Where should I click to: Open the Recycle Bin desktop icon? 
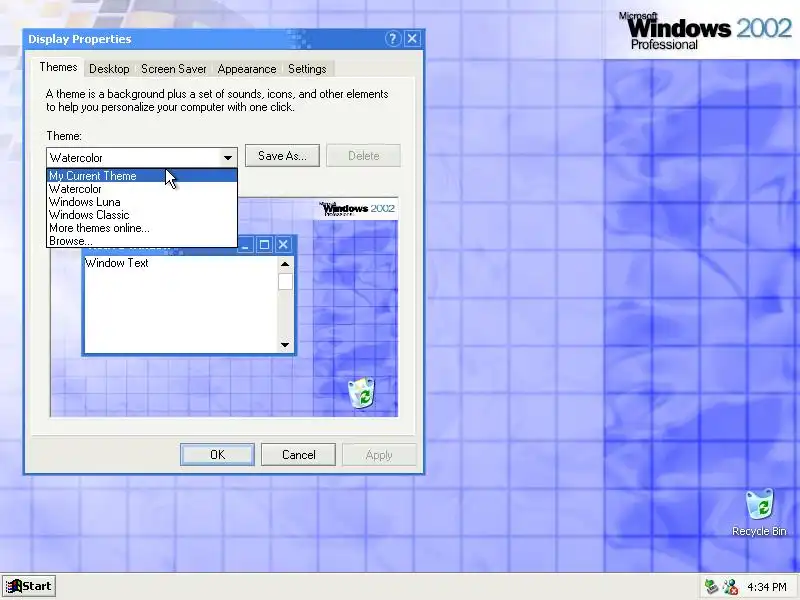pos(759,512)
